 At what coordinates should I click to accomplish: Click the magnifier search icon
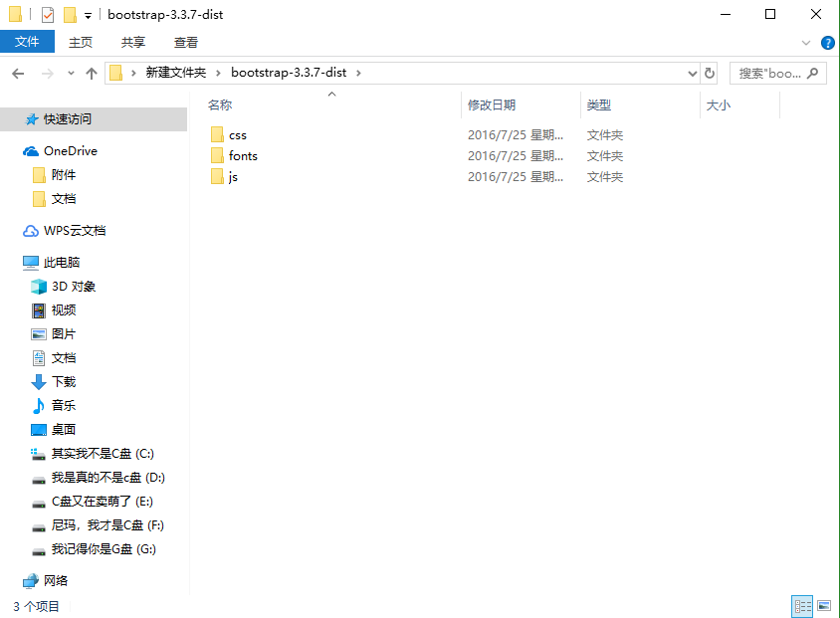[x=813, y=73]
